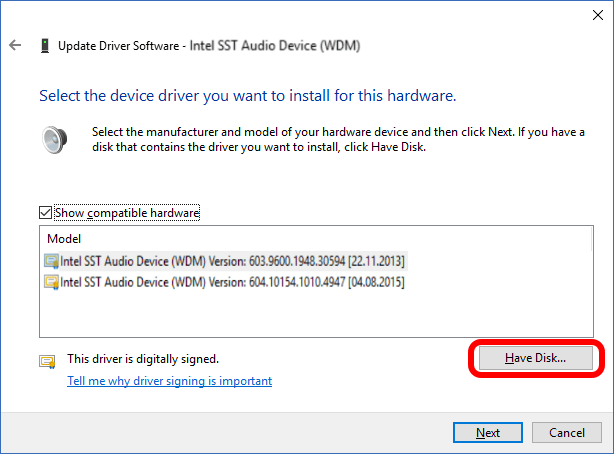Uncheck the Show compatible hardware checkbox
This screenshot has width=614, height=454.
[x=45, y=213]
